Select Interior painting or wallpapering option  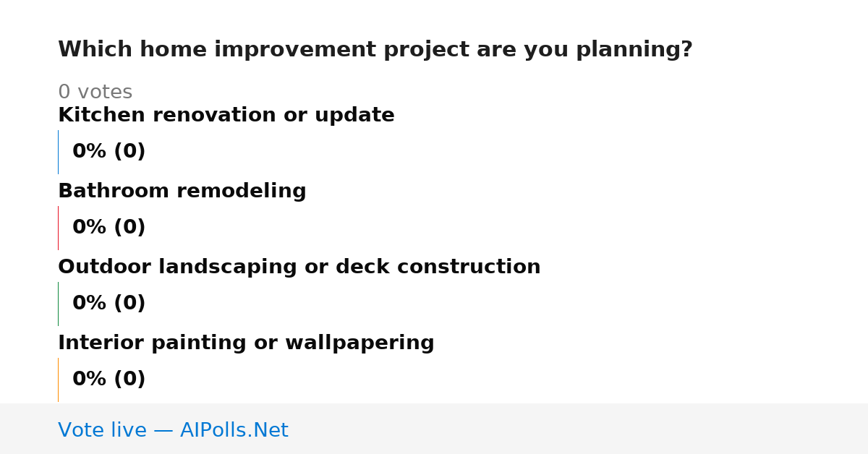tap(246, 343)
